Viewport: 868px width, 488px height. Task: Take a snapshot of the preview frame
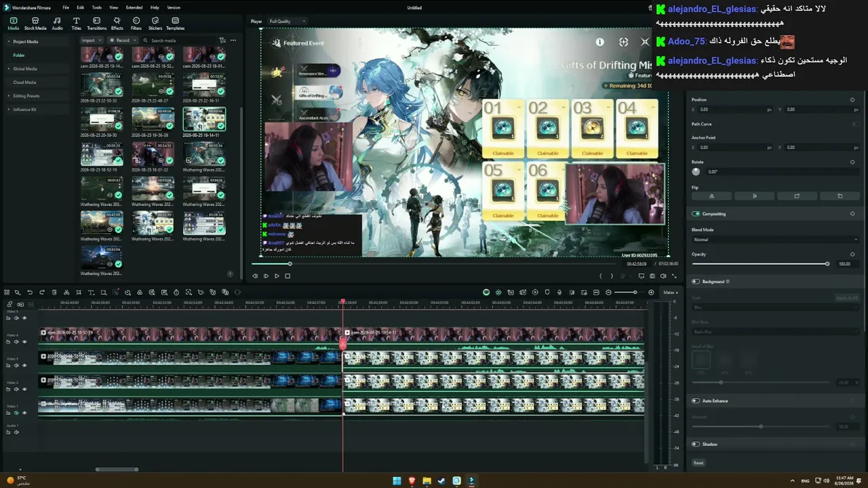pos(652,276)
